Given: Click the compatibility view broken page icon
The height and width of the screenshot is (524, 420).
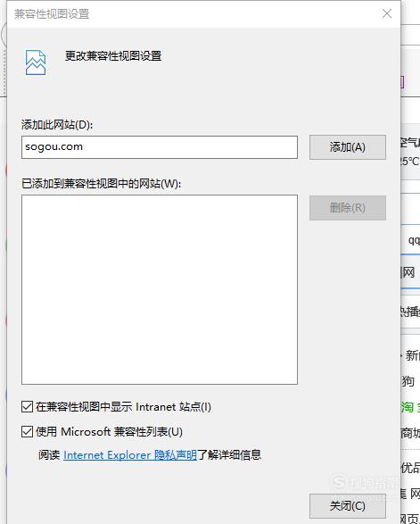Looking at the screenshot, I should click(x=36, y=62).
